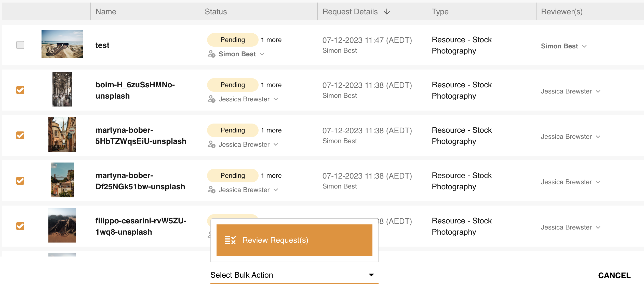This screenshot has height=296, width=644.
Task: Expand Jessica Brewster dropdown in filippo-cesarini row
Action: (x=598, y=227)
